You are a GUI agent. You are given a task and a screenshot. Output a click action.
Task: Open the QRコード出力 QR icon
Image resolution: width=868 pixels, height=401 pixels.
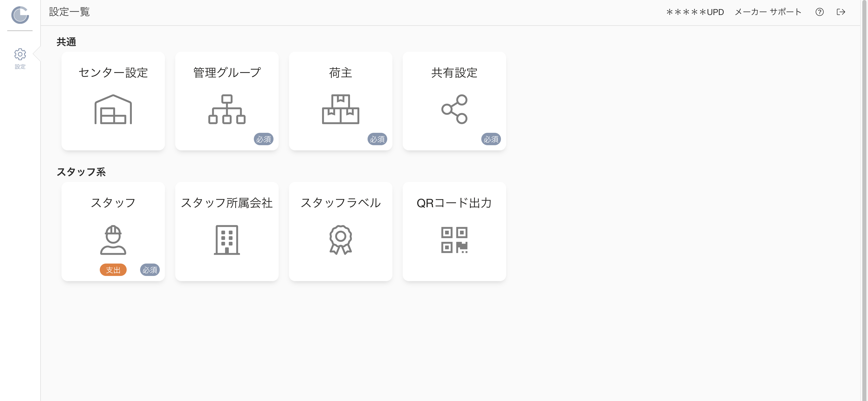point(454,240)
